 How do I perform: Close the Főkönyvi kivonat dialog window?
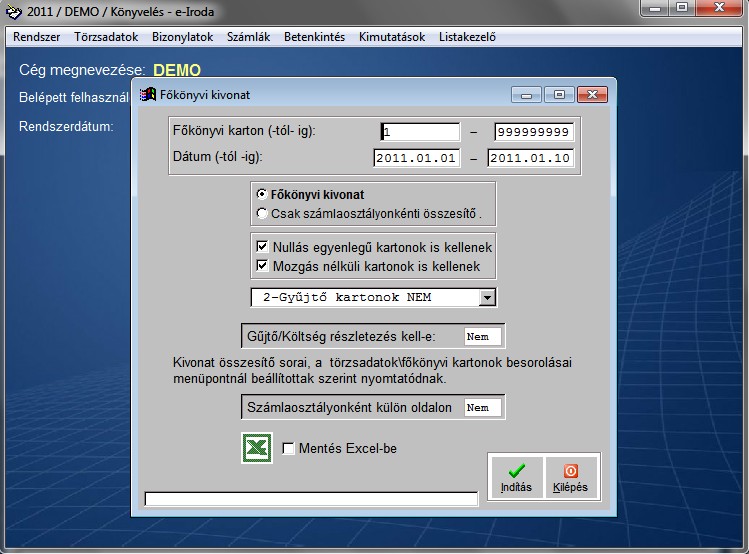tap(591, 95)
